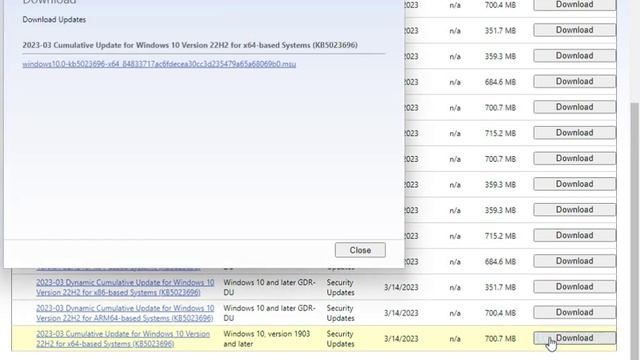Close the Download Updates dialog
Screen dimensions: 640x360
(360, 250)
